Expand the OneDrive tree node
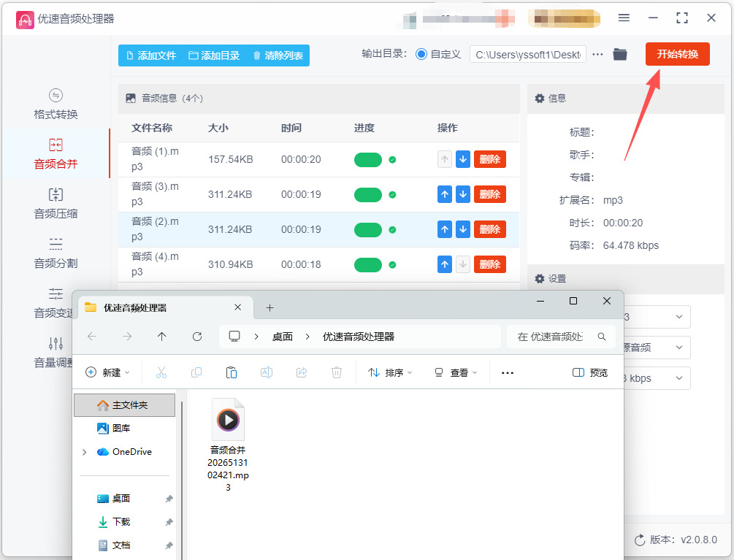Image resolution: width=734 pixels, height=560 pixels. [x=85, y=452]
